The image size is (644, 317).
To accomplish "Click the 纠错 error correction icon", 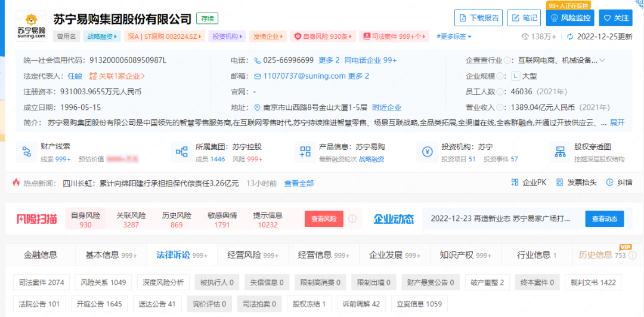I will (x=610, y=183).
